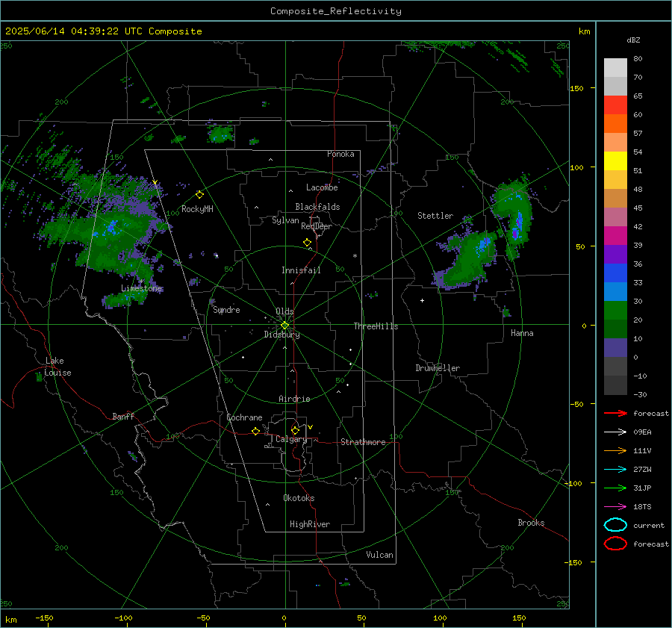Image resolution: width=672 pixels, height=628 pixels.
Task: Click the dBZ legend heading
Action: [633, 40]
